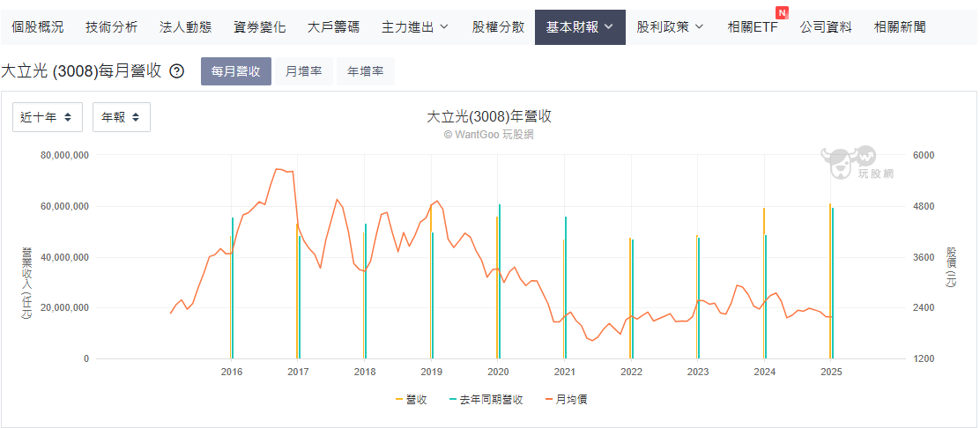Click the 20,000,000 y-axis label

64,308
